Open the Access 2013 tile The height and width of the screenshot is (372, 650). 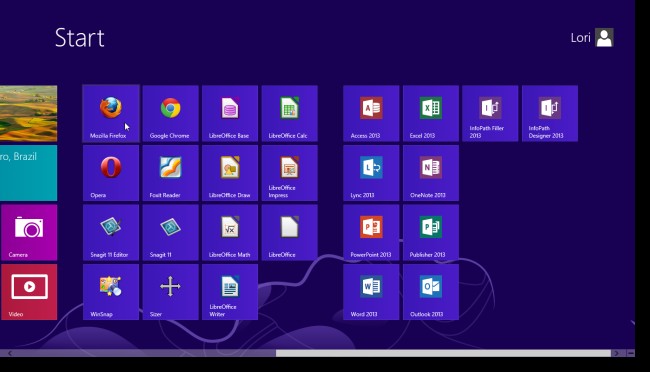371,114
